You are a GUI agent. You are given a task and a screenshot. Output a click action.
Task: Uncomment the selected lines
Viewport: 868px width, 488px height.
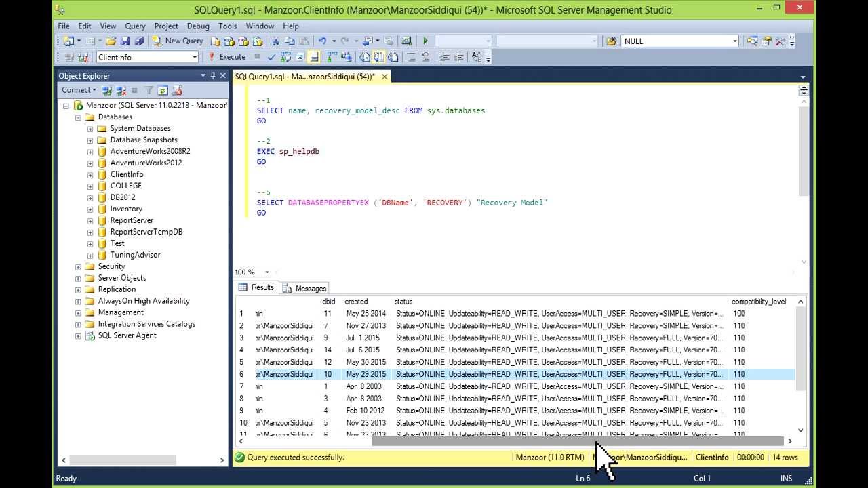pos(425,57)
